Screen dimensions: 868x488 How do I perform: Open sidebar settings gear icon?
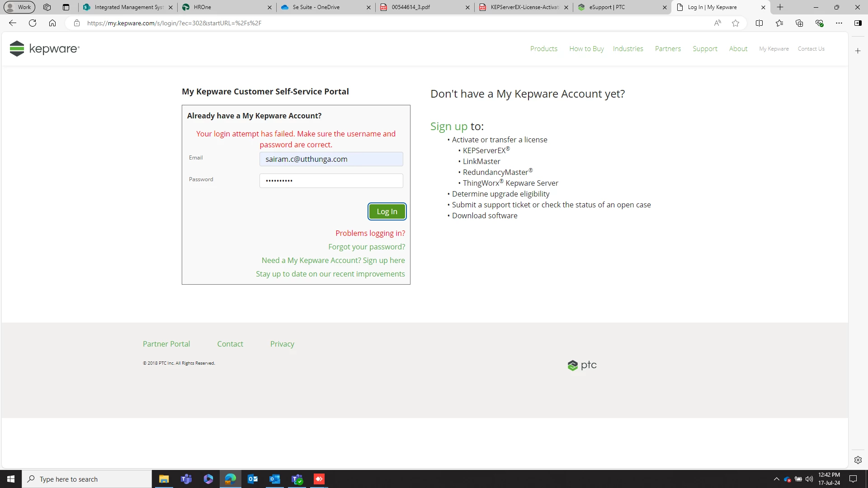(858, 460)
